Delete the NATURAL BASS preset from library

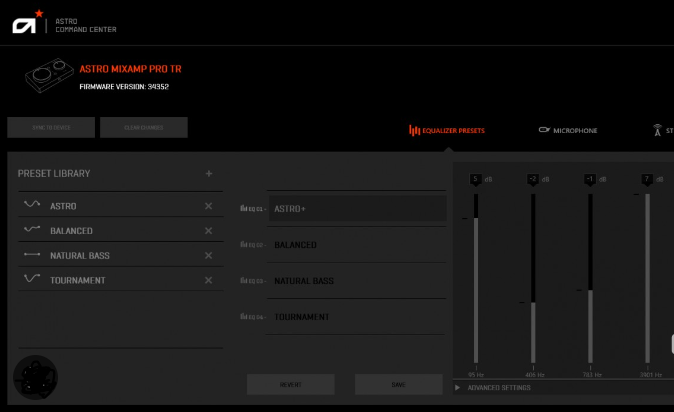pyautogui.click(x=208, y=255)
